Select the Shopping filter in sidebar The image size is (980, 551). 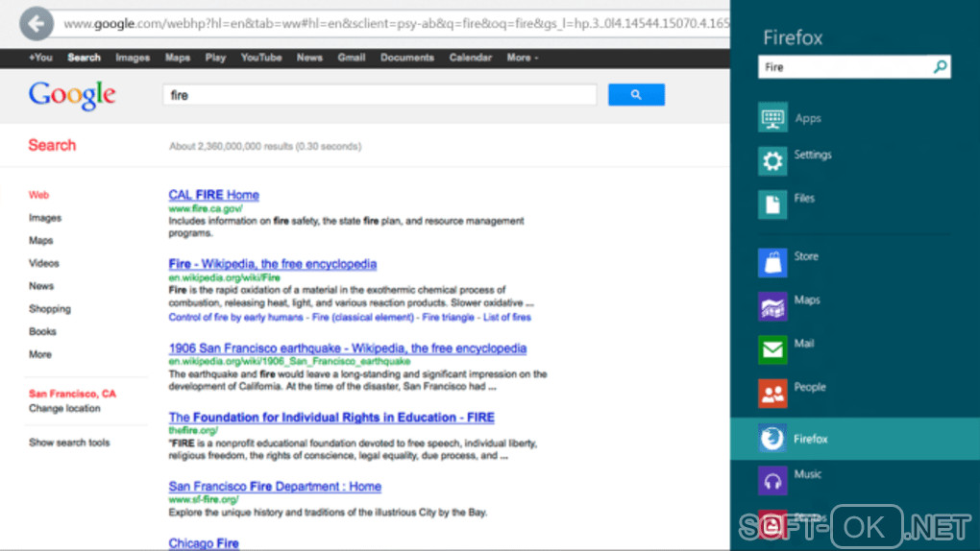[49, 309]
